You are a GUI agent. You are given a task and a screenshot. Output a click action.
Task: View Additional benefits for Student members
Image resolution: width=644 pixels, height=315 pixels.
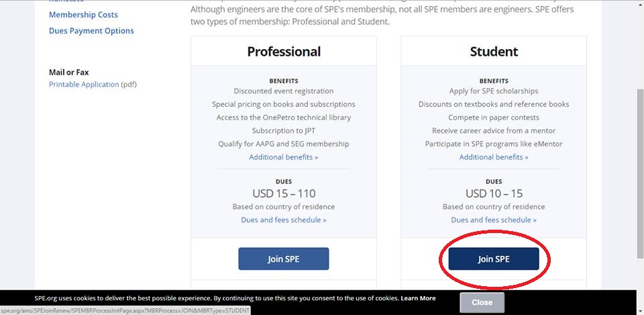493,157
